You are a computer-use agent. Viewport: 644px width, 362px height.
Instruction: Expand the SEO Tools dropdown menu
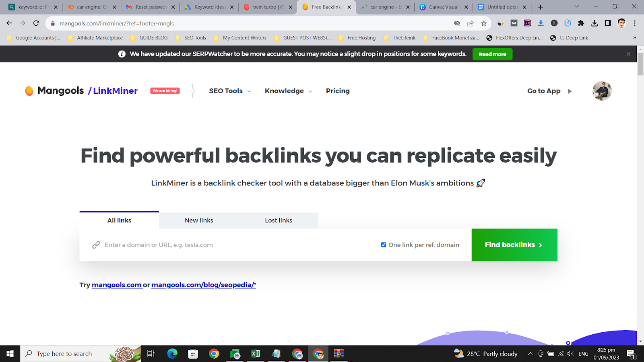click(230, 91)
